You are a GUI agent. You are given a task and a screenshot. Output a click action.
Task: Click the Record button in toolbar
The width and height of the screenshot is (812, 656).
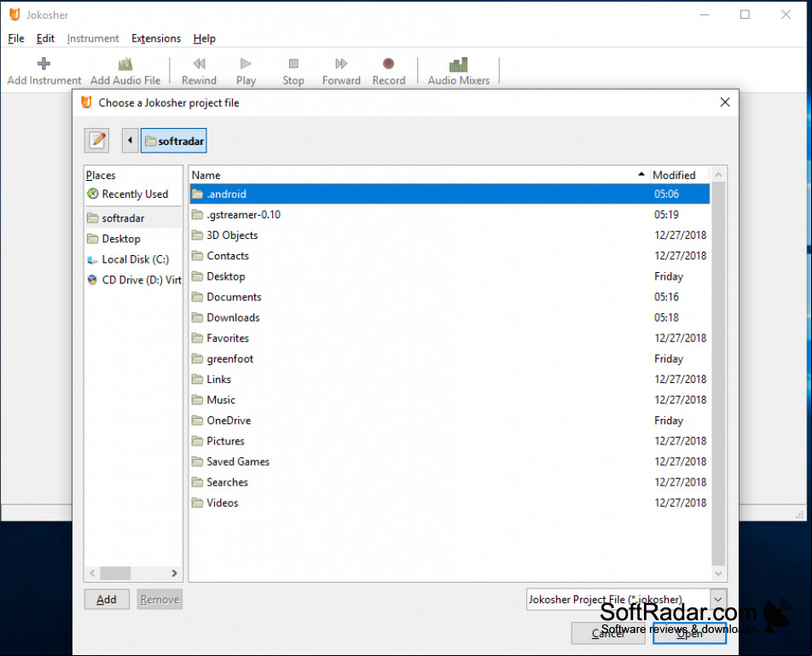[x=388, y=71]
